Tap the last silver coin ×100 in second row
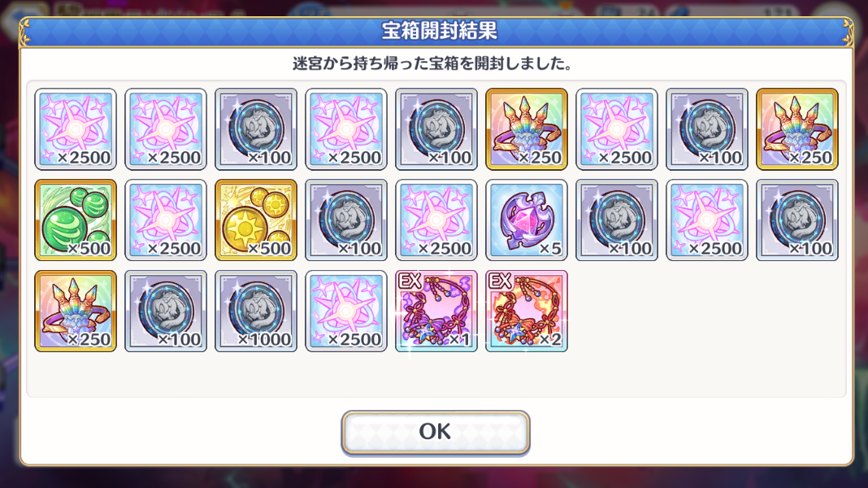This screenshot has width=868, height=488. [797, 220]
